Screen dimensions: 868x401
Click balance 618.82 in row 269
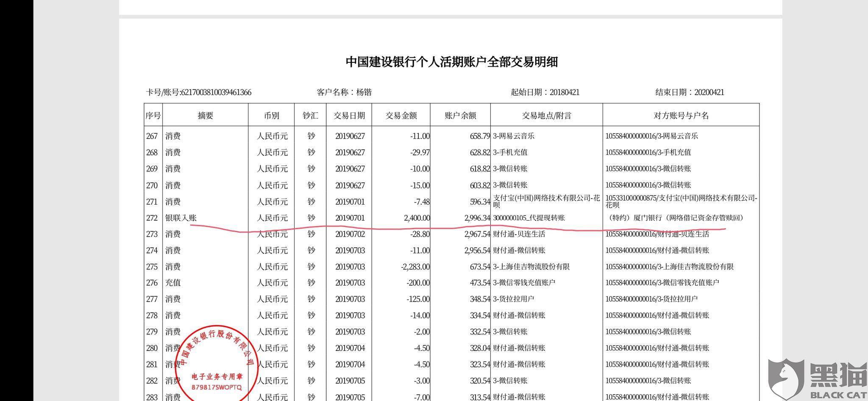tap(480, 169)
